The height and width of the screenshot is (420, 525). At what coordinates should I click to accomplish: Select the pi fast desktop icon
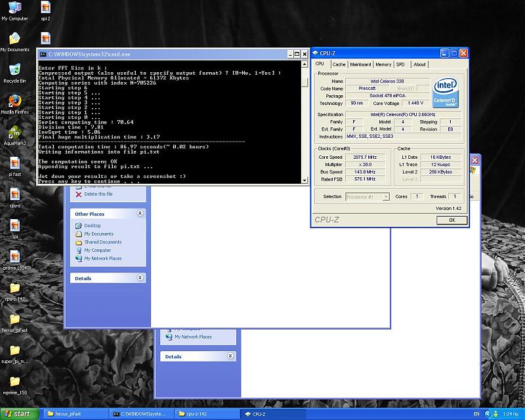pyautogui.click(x=14, y=167)
